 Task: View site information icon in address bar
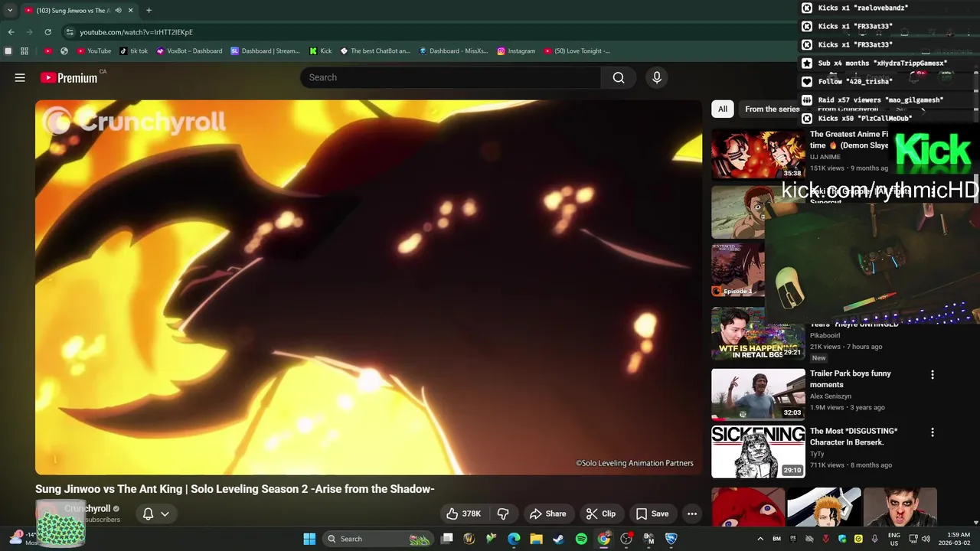[x=70, y=32]
